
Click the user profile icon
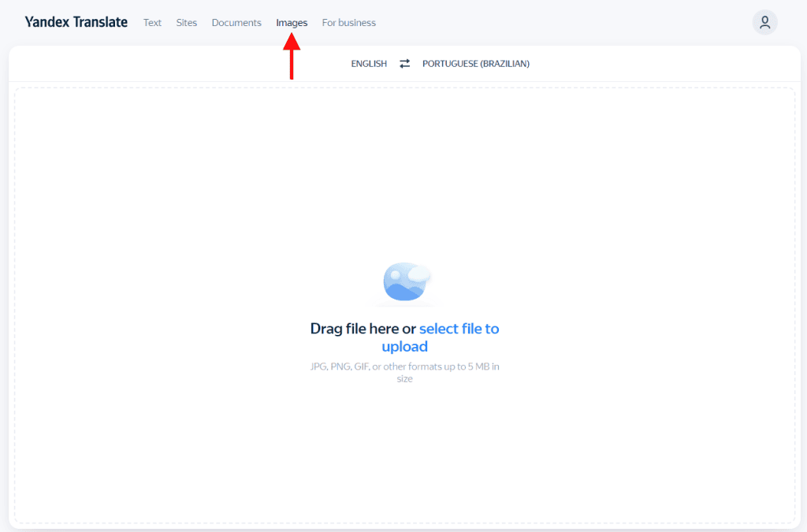point(764,23)
